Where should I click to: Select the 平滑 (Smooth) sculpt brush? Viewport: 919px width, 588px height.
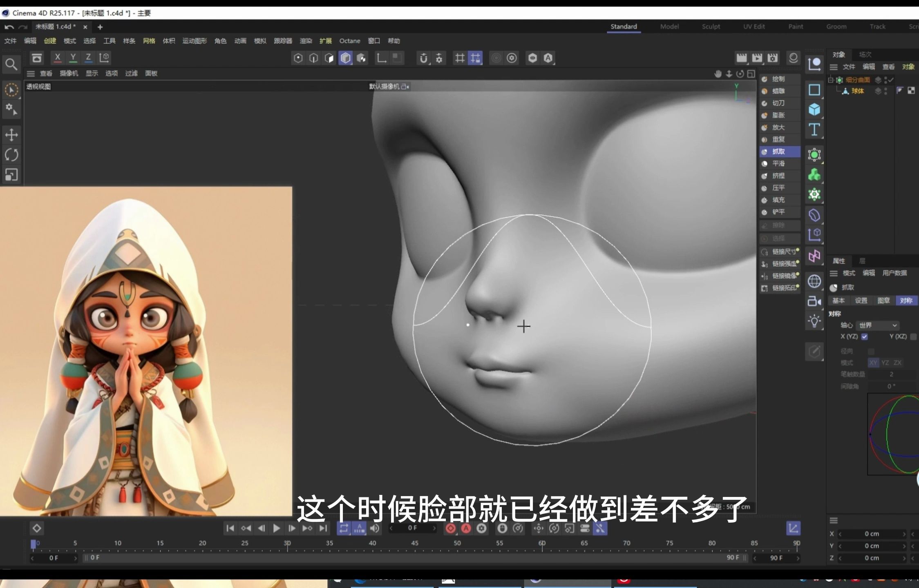click(x=779, y=164)
